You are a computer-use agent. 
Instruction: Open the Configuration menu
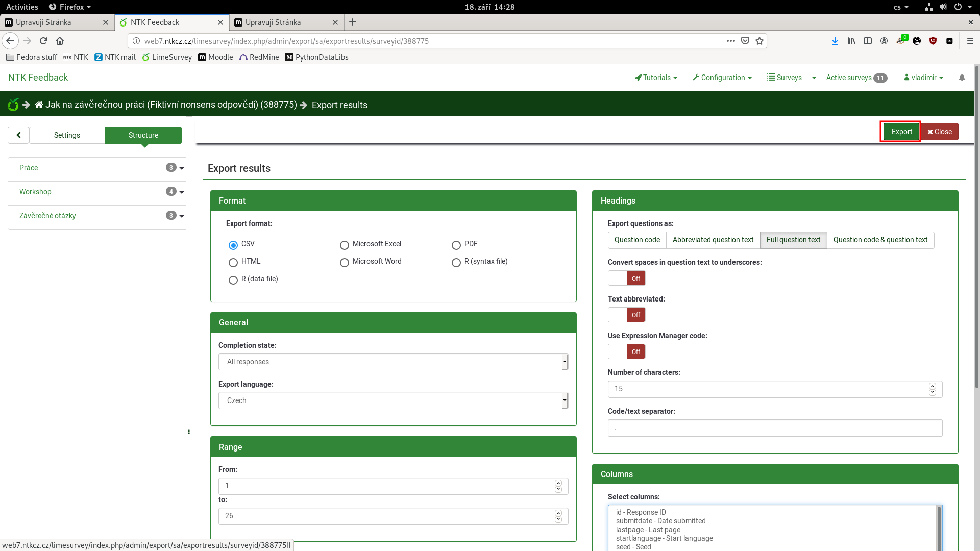pyautogui.click(x=722, y=78)
